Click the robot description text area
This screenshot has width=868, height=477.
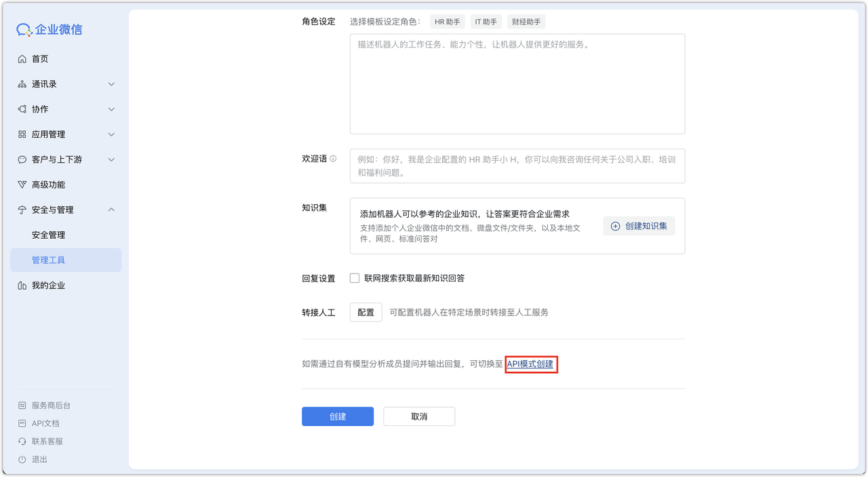pyautogui.click(x=517, y=83)
